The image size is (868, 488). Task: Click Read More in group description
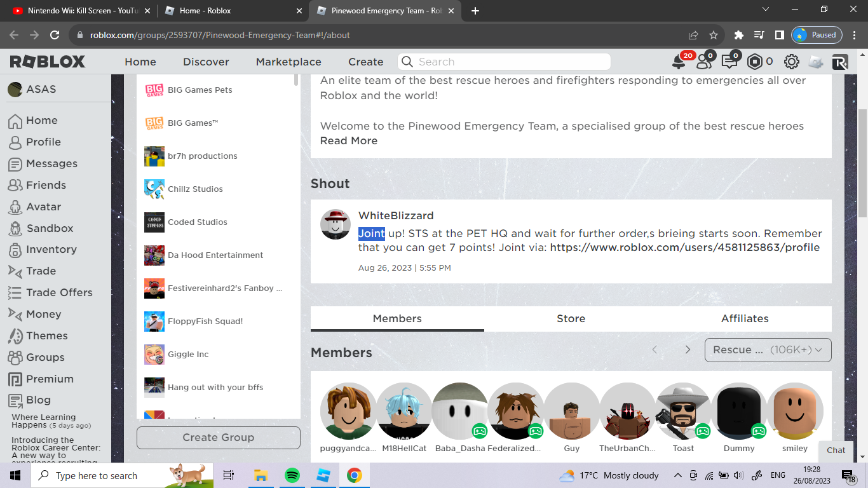pyautogui.click(x=349, y=140)
